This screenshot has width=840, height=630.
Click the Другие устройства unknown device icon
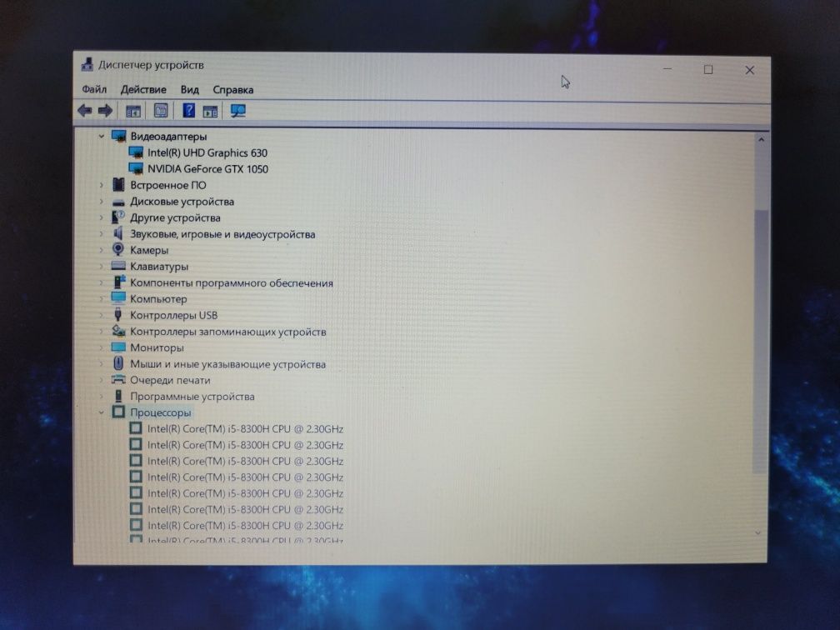point(117,217)
